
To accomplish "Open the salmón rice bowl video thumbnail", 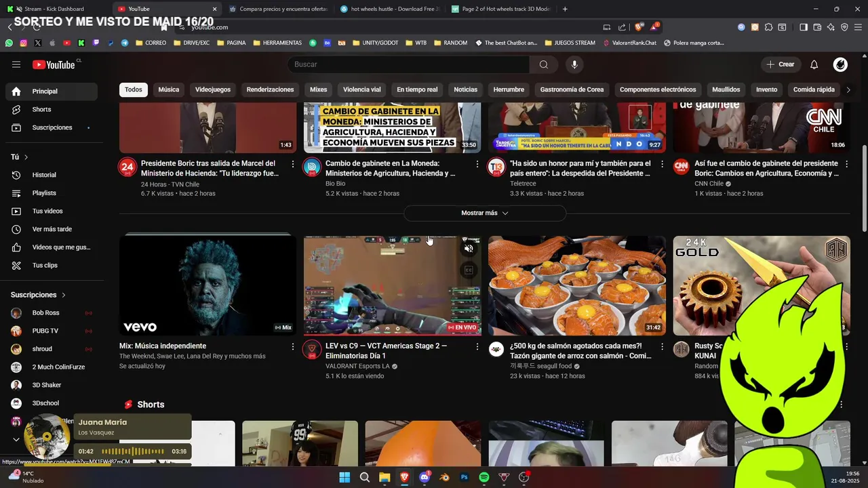I will click(577, 285).
